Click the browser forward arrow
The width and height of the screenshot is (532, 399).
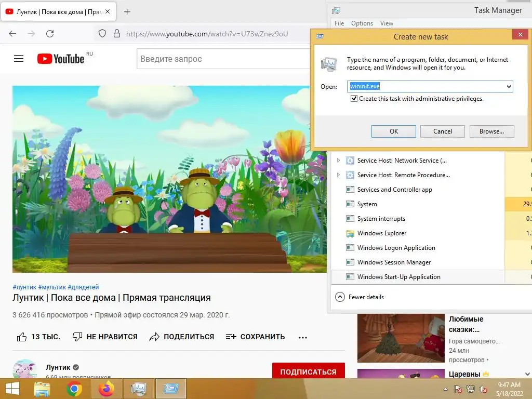[x=31, y=34]
